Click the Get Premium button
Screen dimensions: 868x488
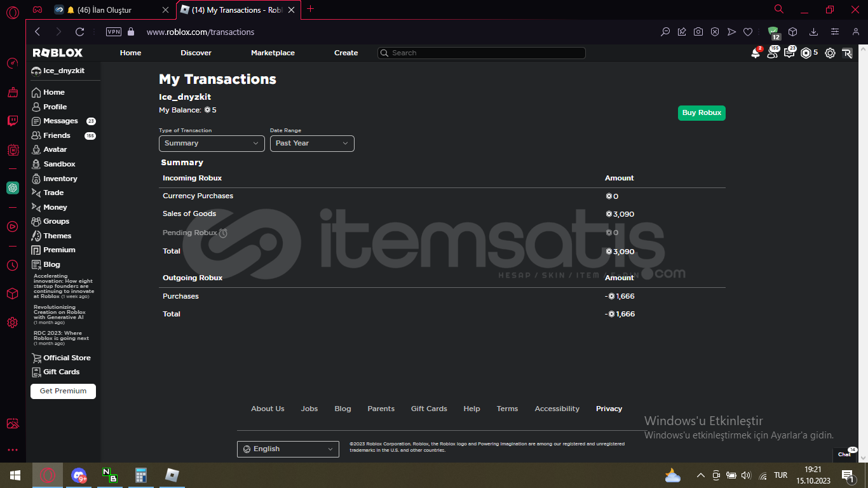[63, 391]
